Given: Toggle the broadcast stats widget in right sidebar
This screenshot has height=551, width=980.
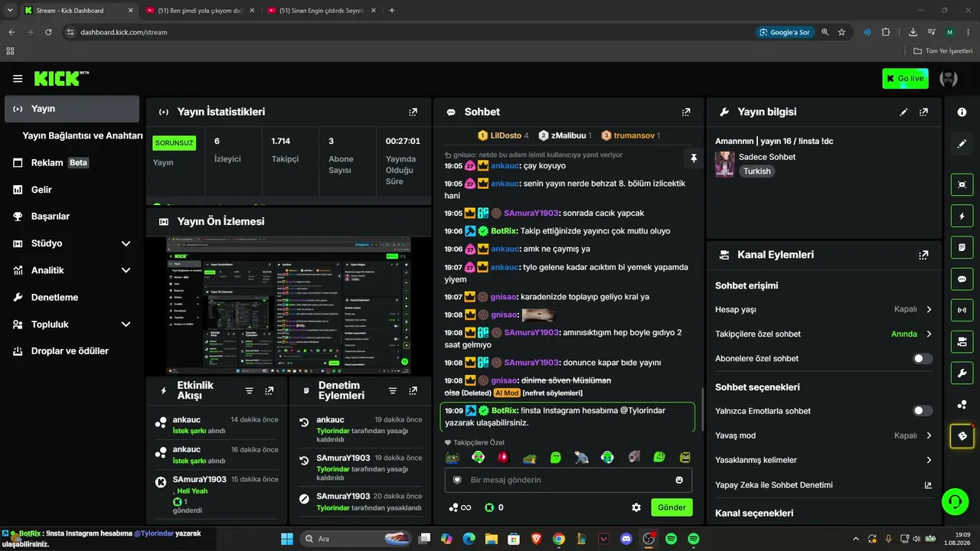Looking at the screenshot, I should [x=962, y=311].
